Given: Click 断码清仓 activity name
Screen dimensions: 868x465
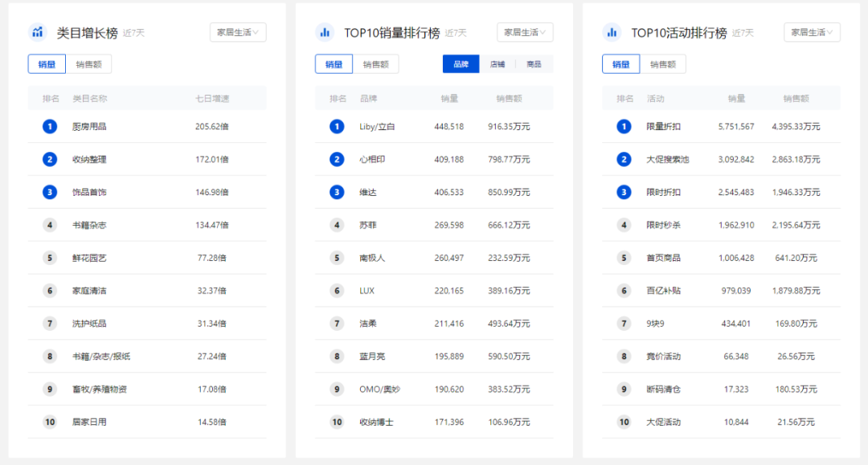Looking at the screenshot, I should (663, 390).
